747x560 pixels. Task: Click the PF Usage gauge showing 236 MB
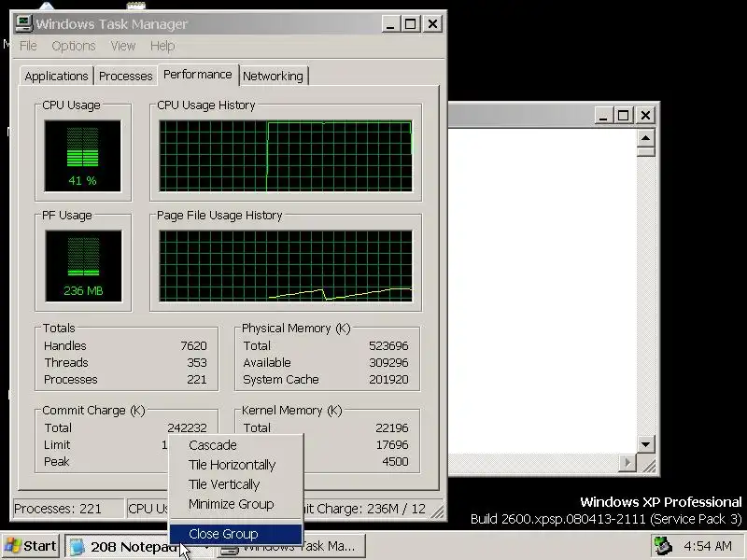[x=83, y=266]
